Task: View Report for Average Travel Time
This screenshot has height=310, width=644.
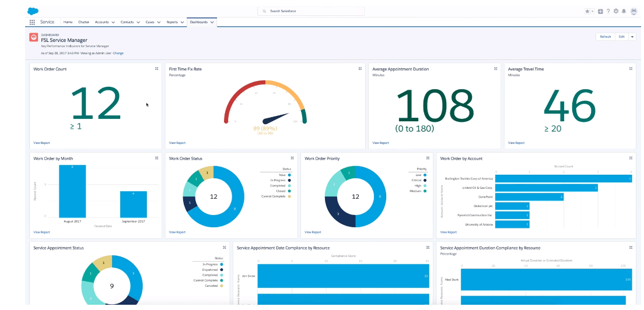Action: [516, 143]
